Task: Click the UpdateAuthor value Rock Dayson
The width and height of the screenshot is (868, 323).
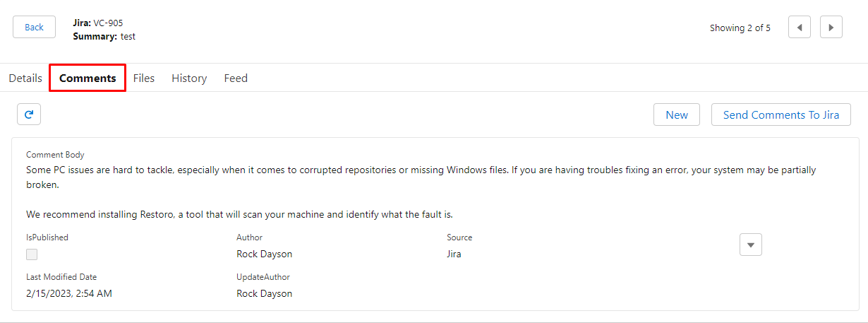Action: (265, 293)
